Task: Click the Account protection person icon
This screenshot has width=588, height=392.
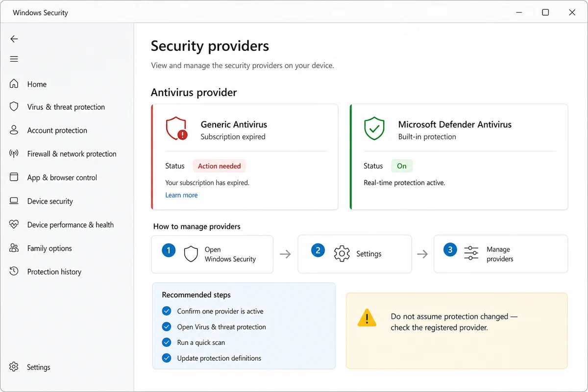Action: (14, 130)
